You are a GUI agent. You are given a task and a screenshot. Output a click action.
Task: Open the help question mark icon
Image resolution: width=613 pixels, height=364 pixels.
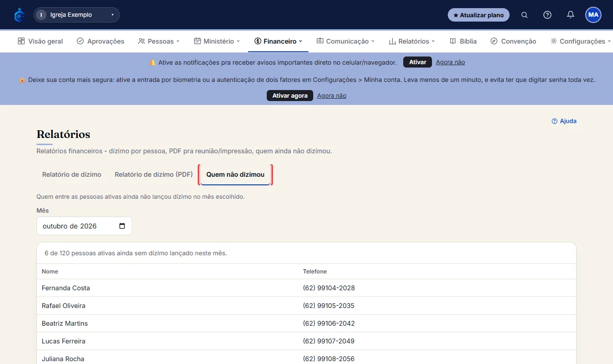click(x=547, y=15)
